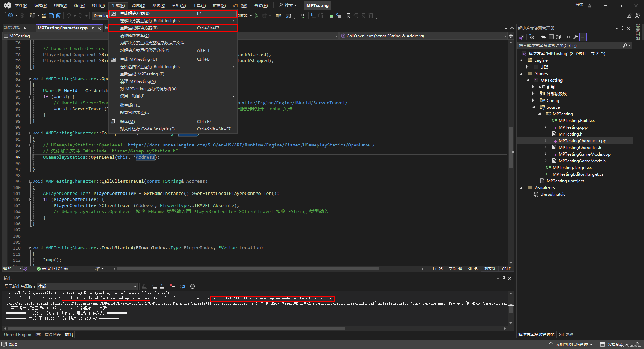644x349 pixels.
Task: Click the go to next message icon in the Output panel
Action: [x=162, y=287]
